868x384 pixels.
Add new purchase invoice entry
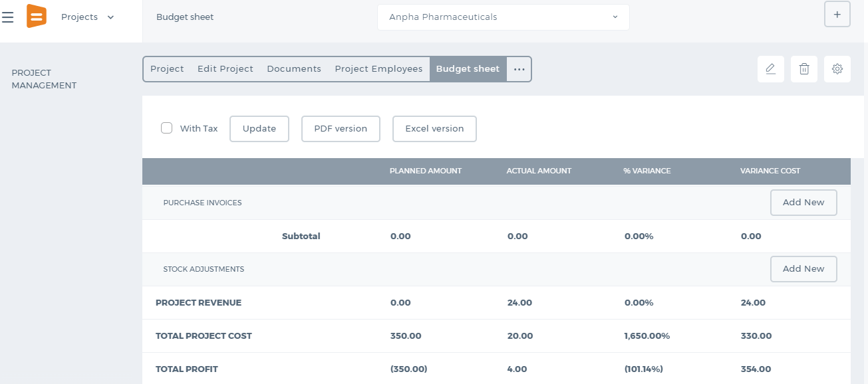point(803,203)
